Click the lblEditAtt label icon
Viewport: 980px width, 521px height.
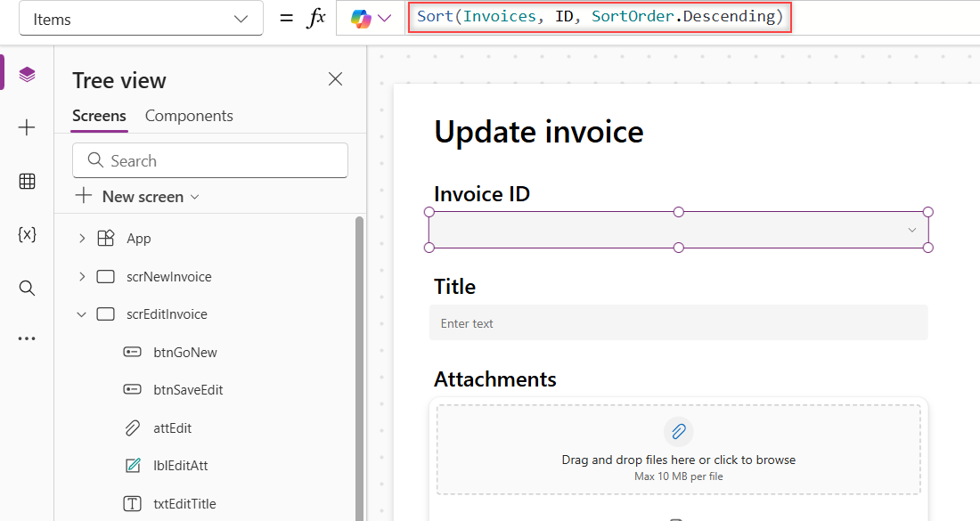pos(133,466)
